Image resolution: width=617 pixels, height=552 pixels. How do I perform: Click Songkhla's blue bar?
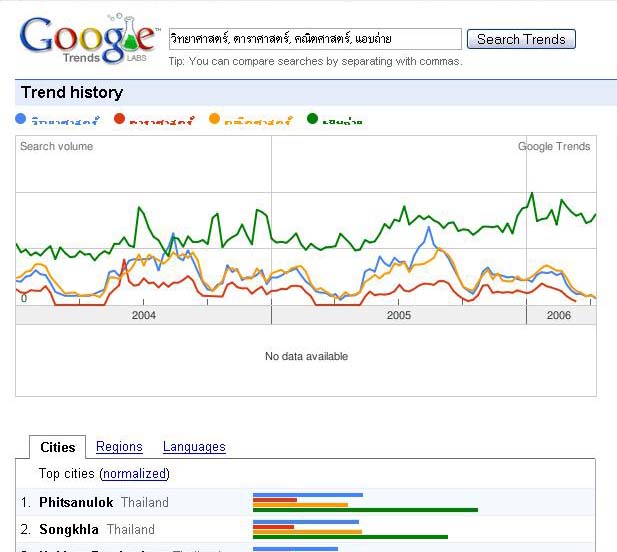coord(306,522)
